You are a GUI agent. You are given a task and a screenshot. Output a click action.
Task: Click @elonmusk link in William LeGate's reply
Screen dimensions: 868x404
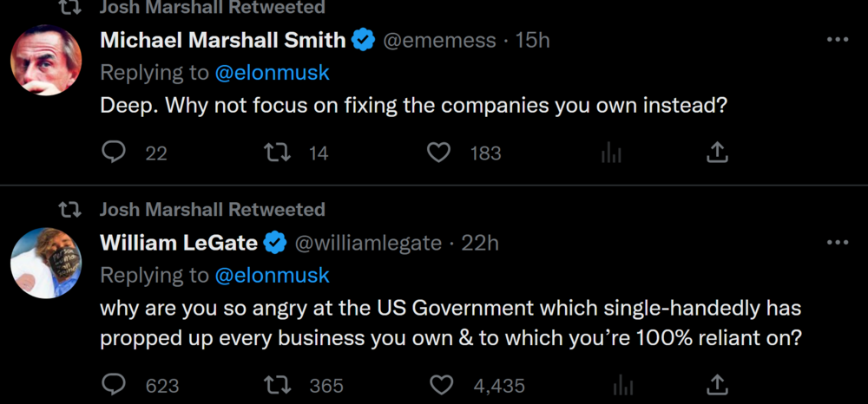pos(272,276)
